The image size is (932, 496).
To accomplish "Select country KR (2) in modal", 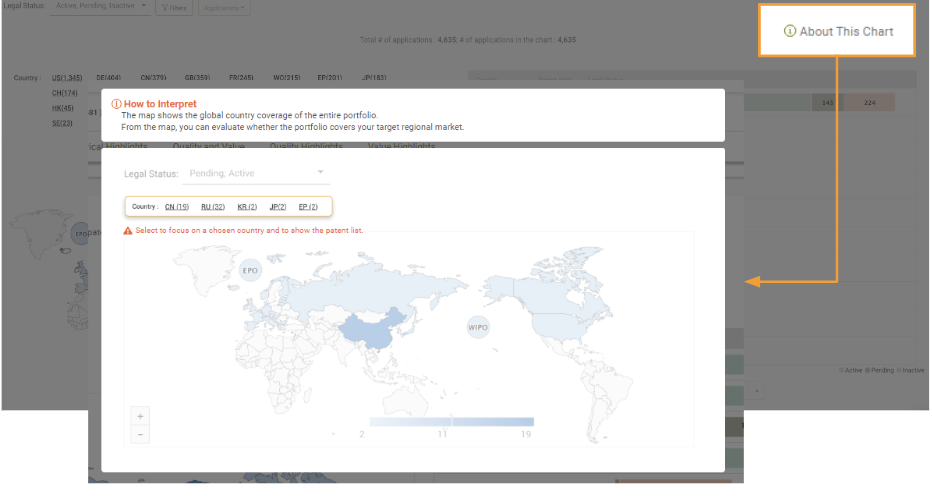I will pos(247,207).
